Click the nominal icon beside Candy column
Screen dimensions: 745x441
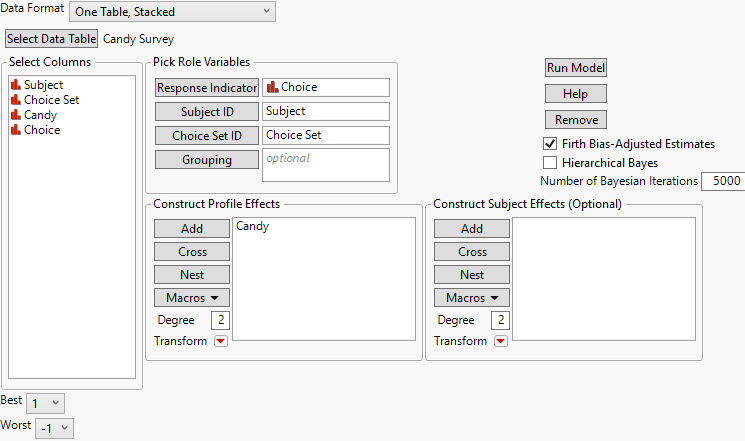(x=16, y=115)
